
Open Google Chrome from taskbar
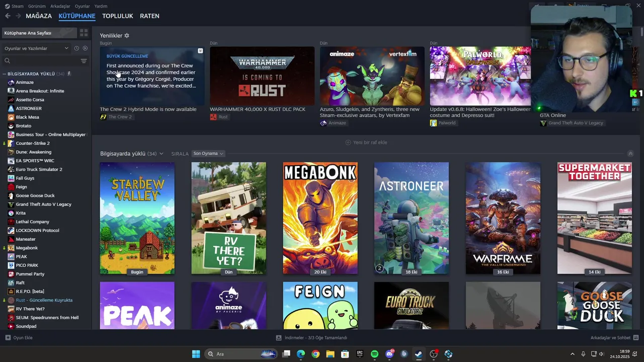click(x=315, y=354)
